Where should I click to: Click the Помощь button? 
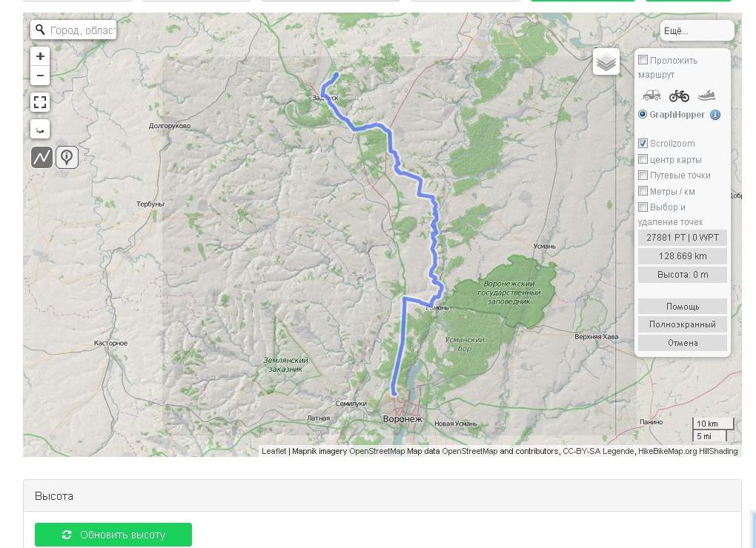pyautogui.click(x=683, y=307)
